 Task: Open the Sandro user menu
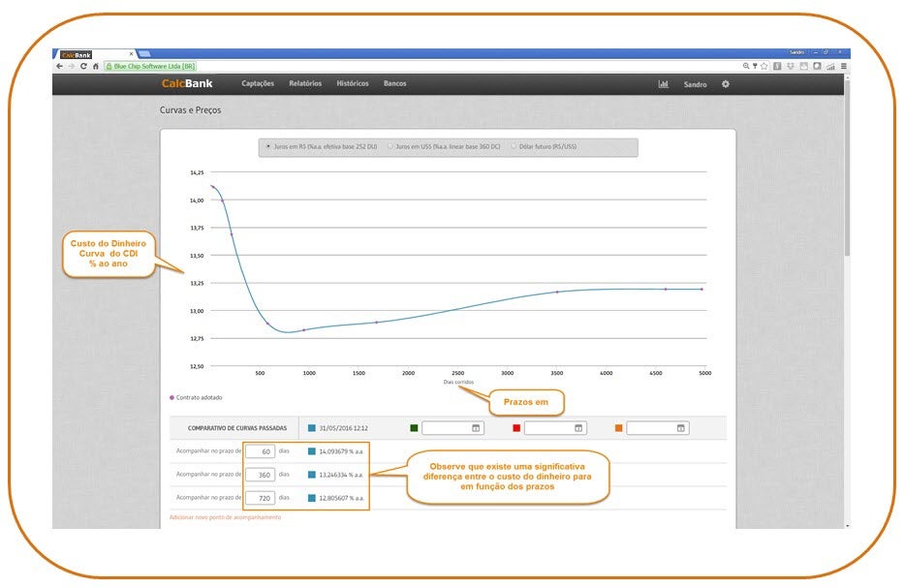[x=695, y=84]
